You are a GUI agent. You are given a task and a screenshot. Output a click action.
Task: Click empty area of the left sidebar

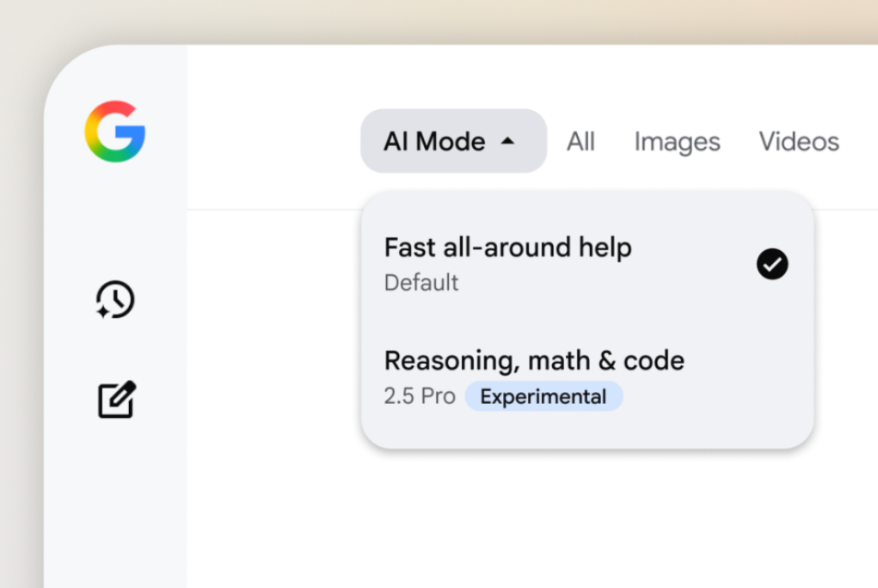115,499
